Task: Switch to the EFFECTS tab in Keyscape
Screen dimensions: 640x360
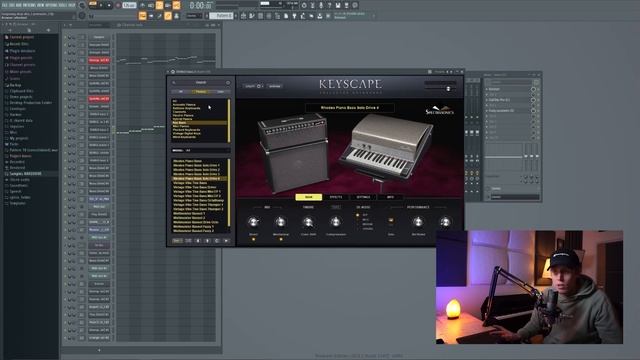Action: click(336, 197)
